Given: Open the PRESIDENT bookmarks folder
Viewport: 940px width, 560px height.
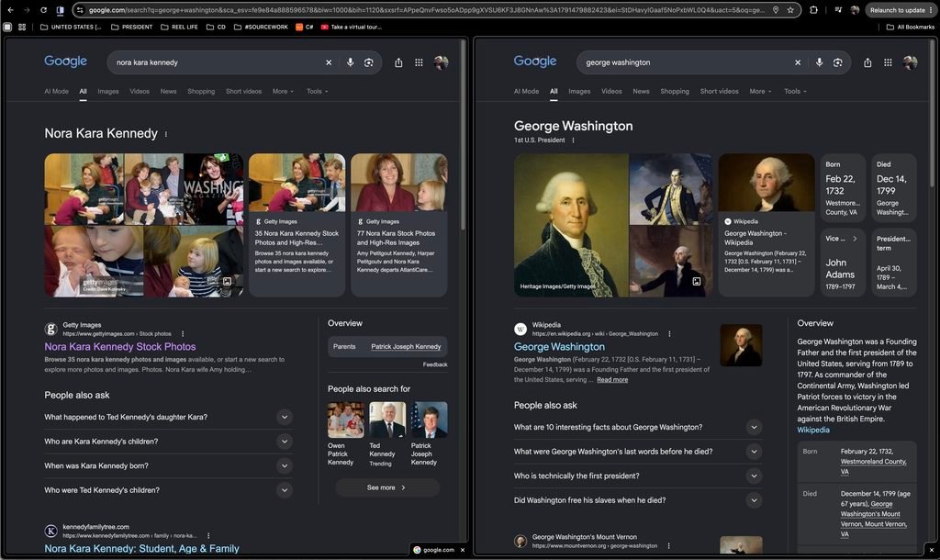Looking at the screenshot, I should pyautogui.click(x=132, y=27).
